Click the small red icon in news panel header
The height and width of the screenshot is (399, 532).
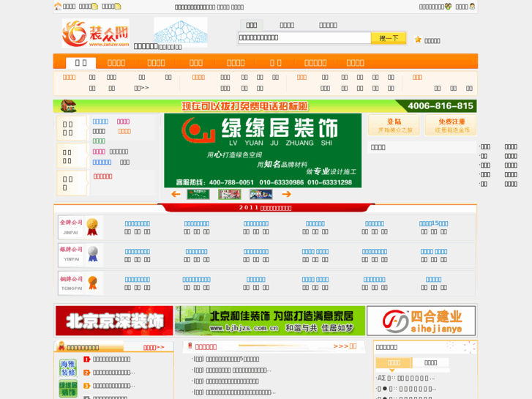click(190, 346)
